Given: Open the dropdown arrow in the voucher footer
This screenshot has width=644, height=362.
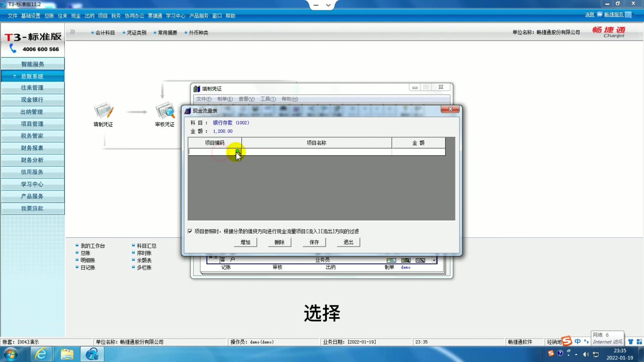Looking at the screenshot, I should [x=434, y=260].
